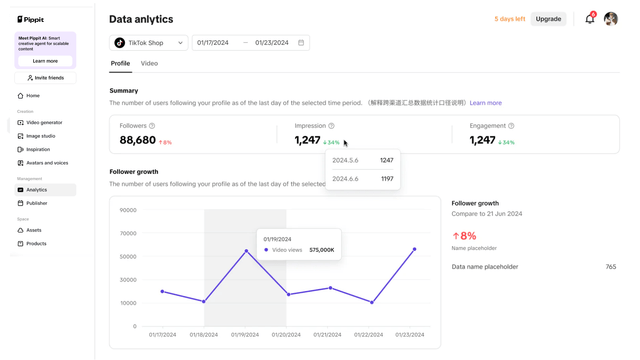The width and height of the screenshot is (640, 360).
Task: Click the Image studio icon
Action: pyautogui.click(x=20, y=136)
